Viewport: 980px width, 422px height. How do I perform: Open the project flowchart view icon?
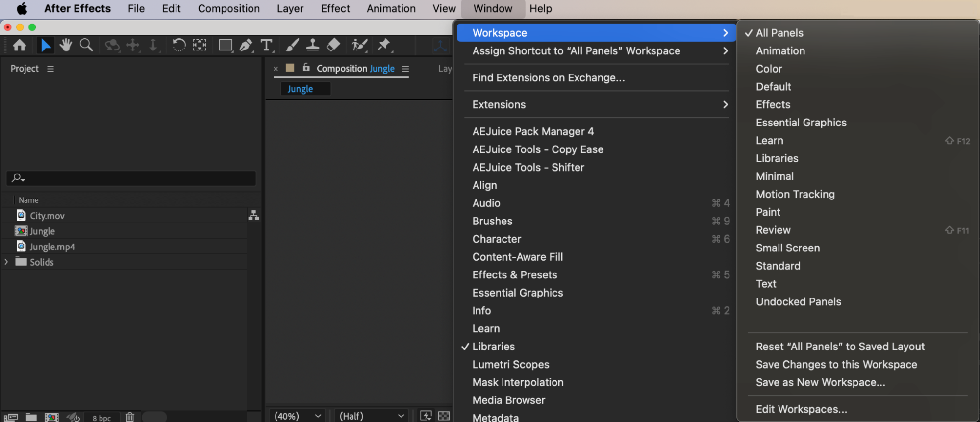pos(253,215)
